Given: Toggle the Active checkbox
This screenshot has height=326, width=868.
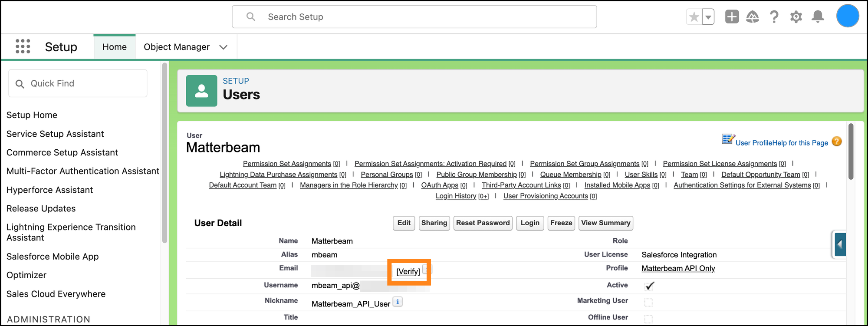Looking at the screenshot, I should click(649, 286).
